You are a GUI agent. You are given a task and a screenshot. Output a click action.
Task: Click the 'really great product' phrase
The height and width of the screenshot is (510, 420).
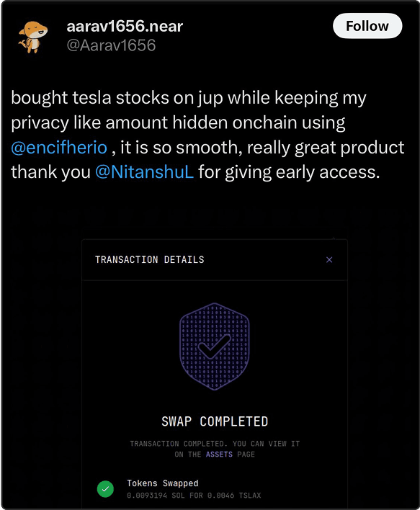[326, 148]
